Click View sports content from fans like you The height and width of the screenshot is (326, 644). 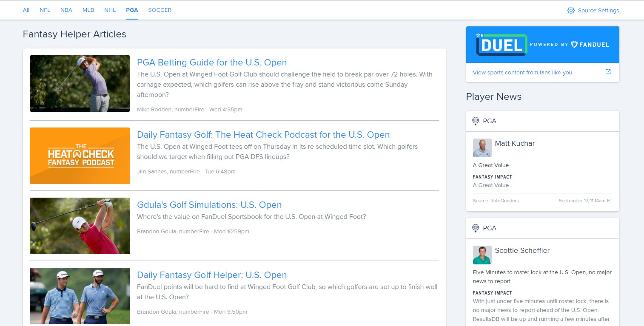click(x=522, y=72)
